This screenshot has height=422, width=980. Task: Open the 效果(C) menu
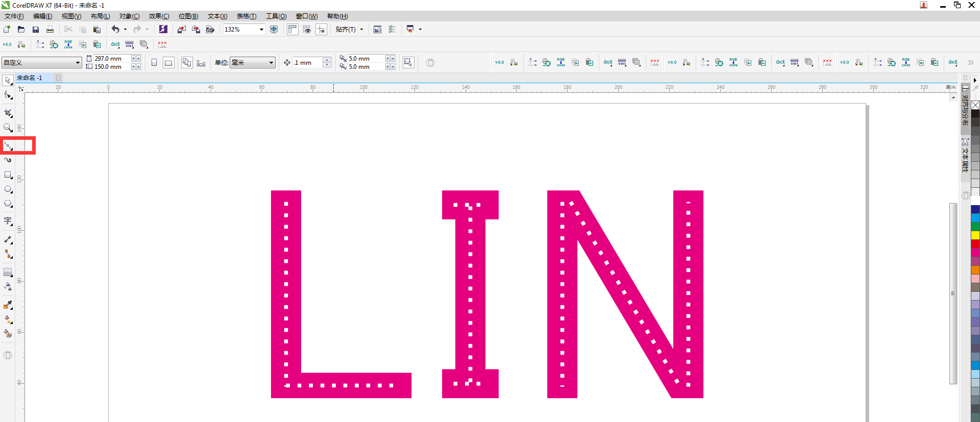pyautogui.click(x=159, y=16)
